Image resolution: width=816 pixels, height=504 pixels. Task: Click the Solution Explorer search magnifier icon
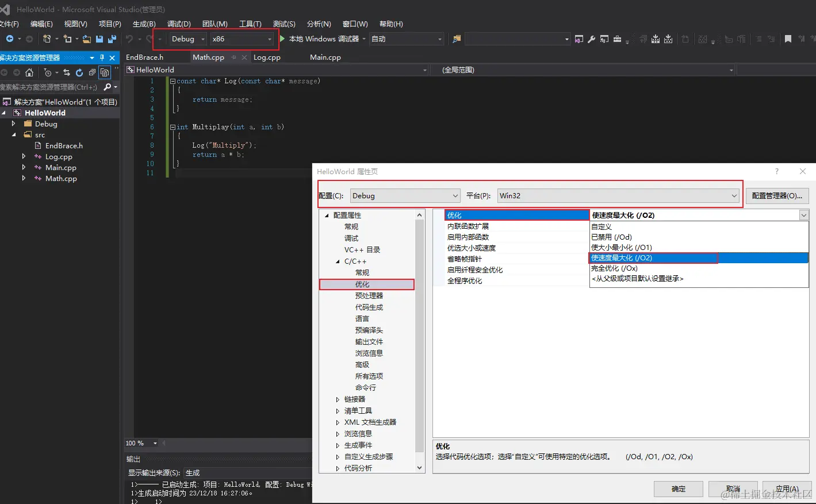pos(108,87)
